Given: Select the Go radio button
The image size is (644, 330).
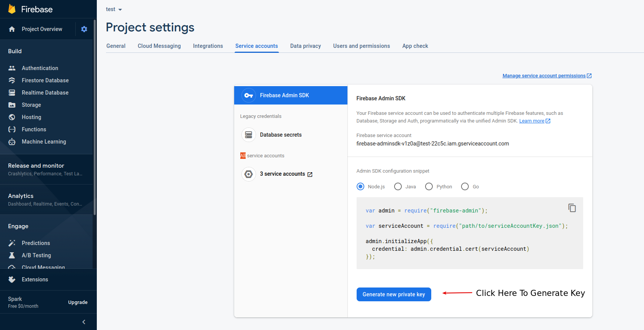Looking at the screenshot, I should tap(465, 186).
